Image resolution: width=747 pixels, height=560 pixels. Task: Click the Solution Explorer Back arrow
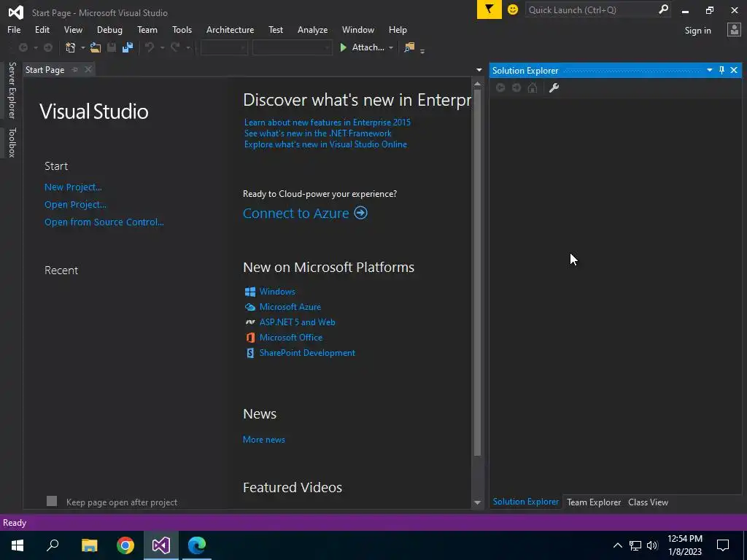[500, 87]
